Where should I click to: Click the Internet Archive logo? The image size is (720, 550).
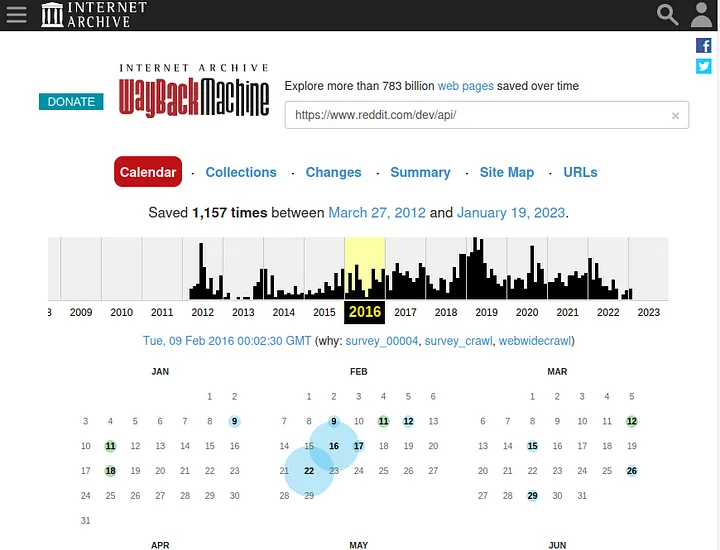(94, 15)
